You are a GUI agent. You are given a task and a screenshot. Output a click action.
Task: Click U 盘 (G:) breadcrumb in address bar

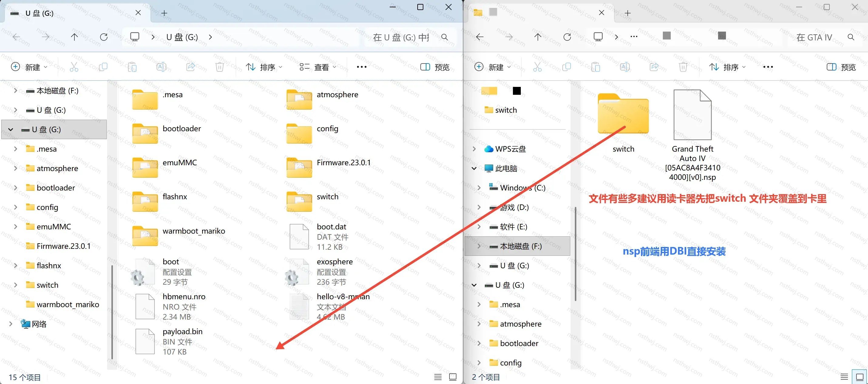(182, 37)
